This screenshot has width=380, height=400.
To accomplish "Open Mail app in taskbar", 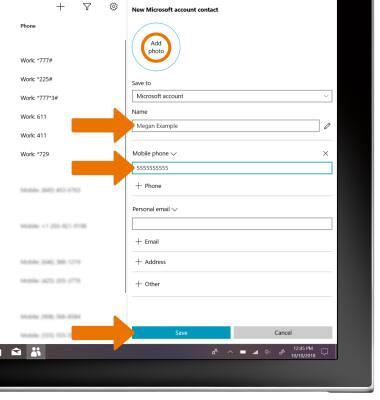I will (x=16, y=352).
